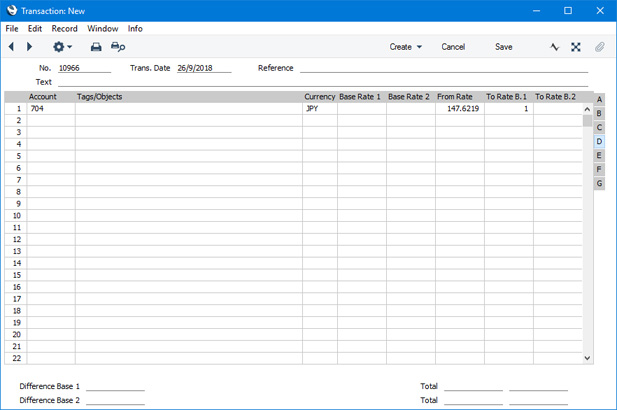Click the grid scrollbar thumb
617x410 pixels.
[587, 120]
